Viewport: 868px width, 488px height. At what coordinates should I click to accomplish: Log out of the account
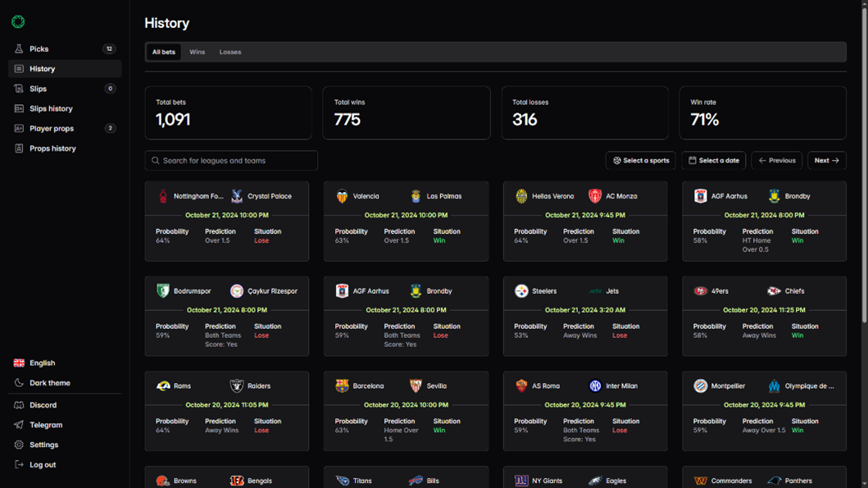(65, 465)
